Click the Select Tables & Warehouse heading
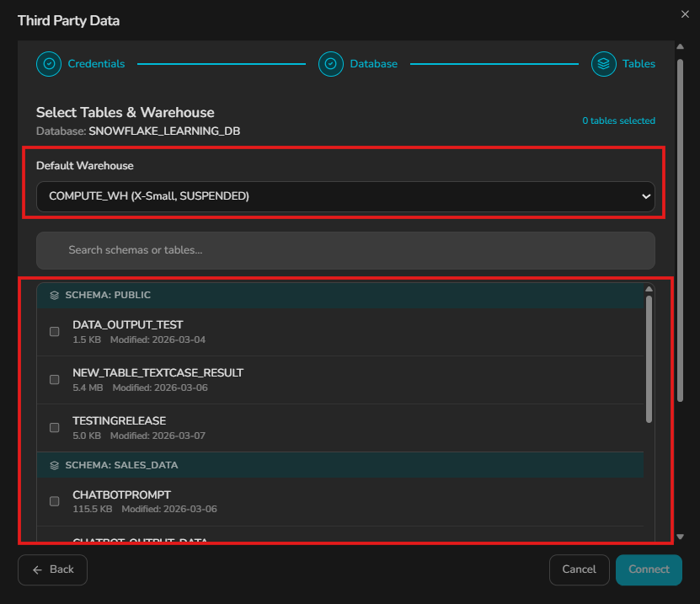 coord(125,113)
